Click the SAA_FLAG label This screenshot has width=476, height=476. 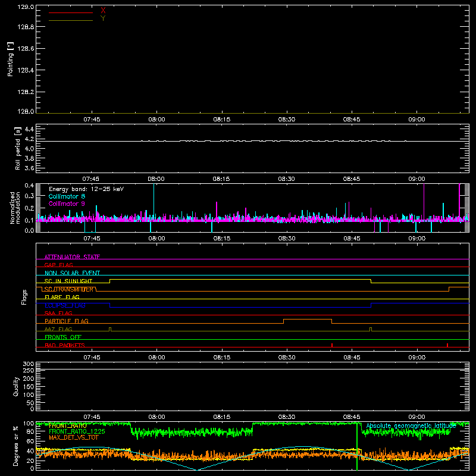coord(58,313)
